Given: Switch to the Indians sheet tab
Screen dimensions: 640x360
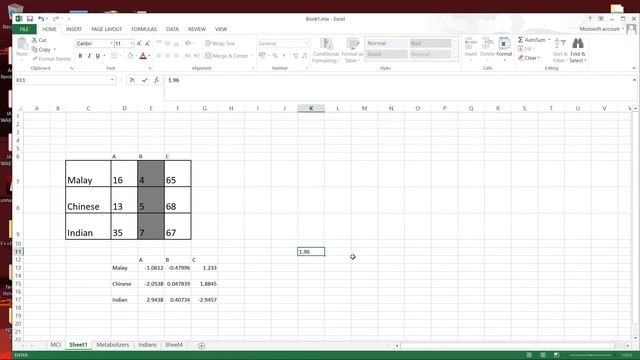Looking at the screenshot, I should tap(147, 345).
